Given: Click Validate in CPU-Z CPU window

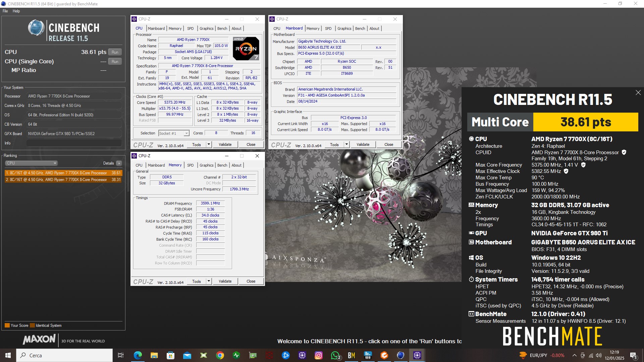Looking at the screenshot, I should point(225,144).
